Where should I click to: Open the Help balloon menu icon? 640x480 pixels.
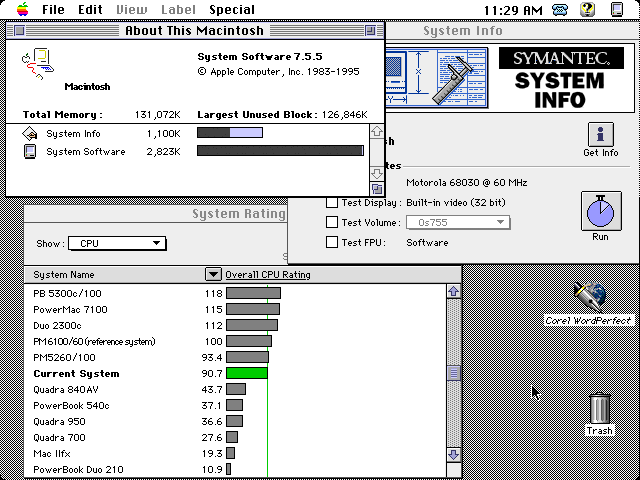(x=587, y=9)
